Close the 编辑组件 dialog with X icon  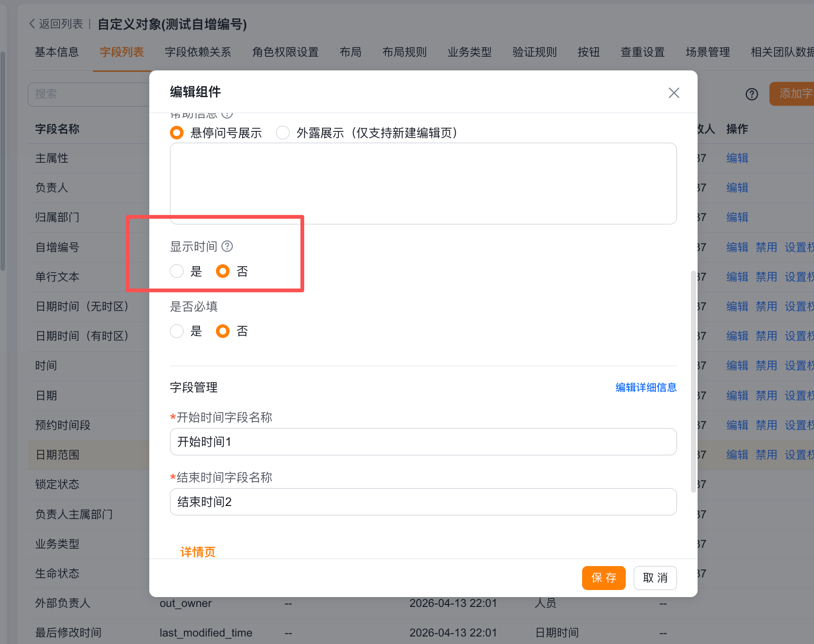pos(674,93)
